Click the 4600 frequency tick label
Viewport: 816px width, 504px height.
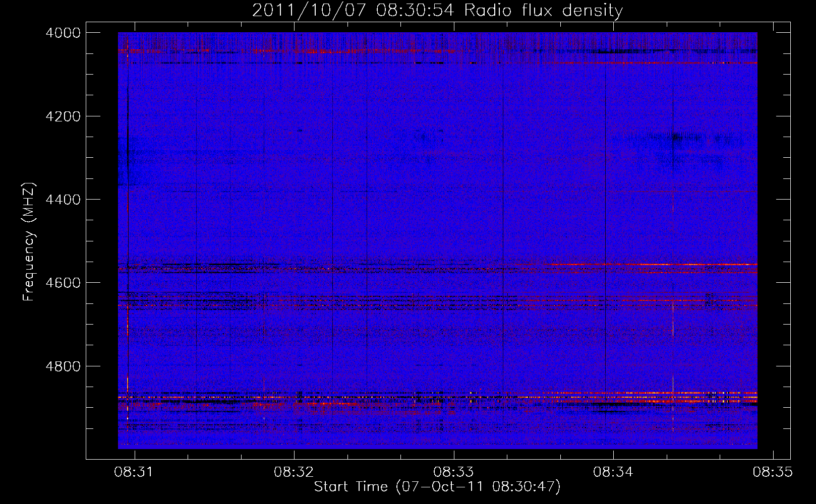(63, 283)
